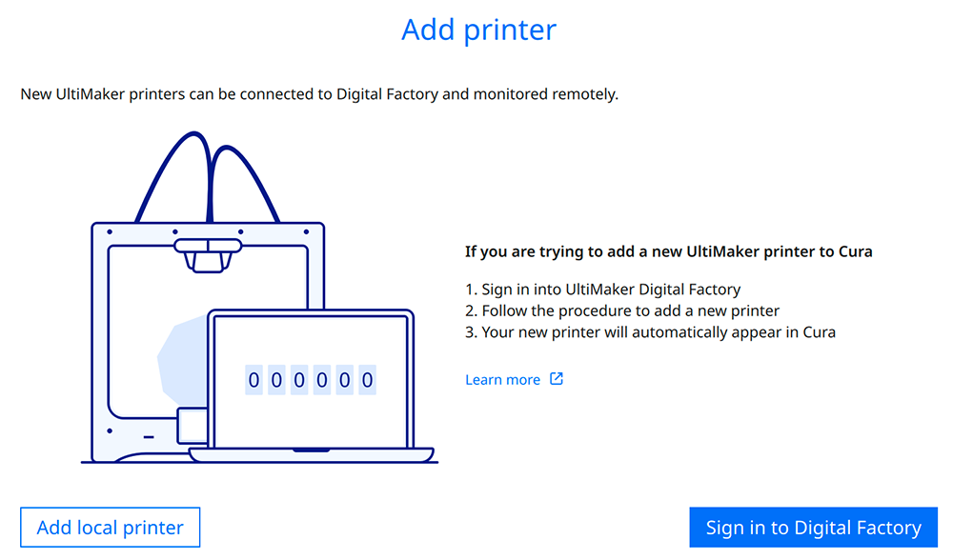Select step 1 Sign in into UltiMaker Digital Factory
The height and width of the screenshot is (560, 953).
[x=602, y=290]
